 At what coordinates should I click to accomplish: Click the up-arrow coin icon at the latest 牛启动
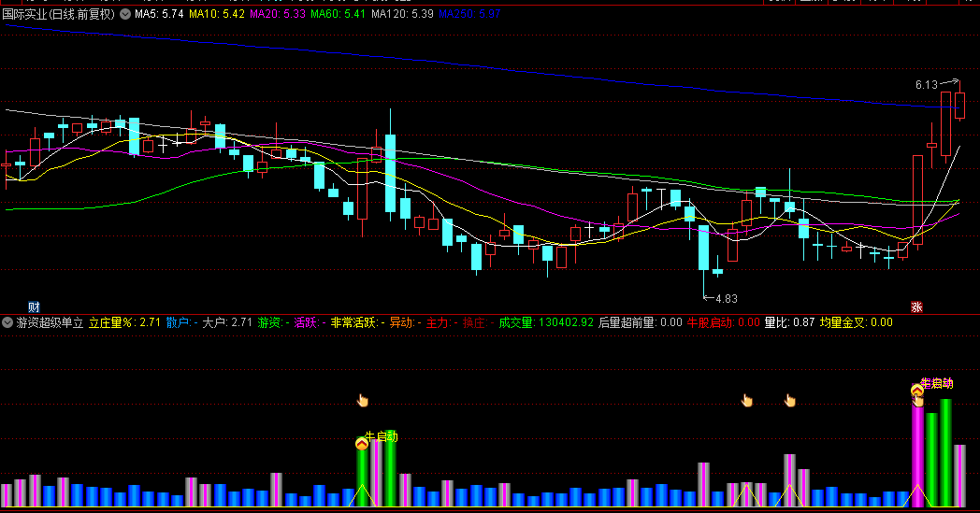[x=916, y=391]
